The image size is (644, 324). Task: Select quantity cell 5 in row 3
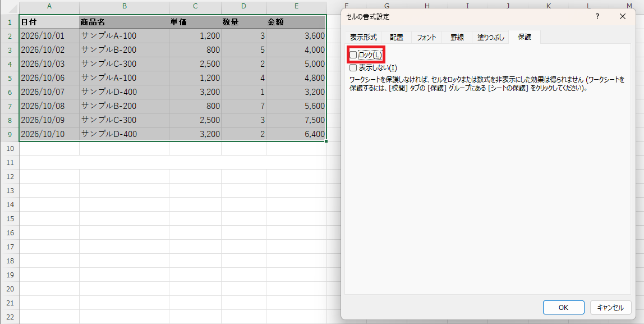[243, 50]
